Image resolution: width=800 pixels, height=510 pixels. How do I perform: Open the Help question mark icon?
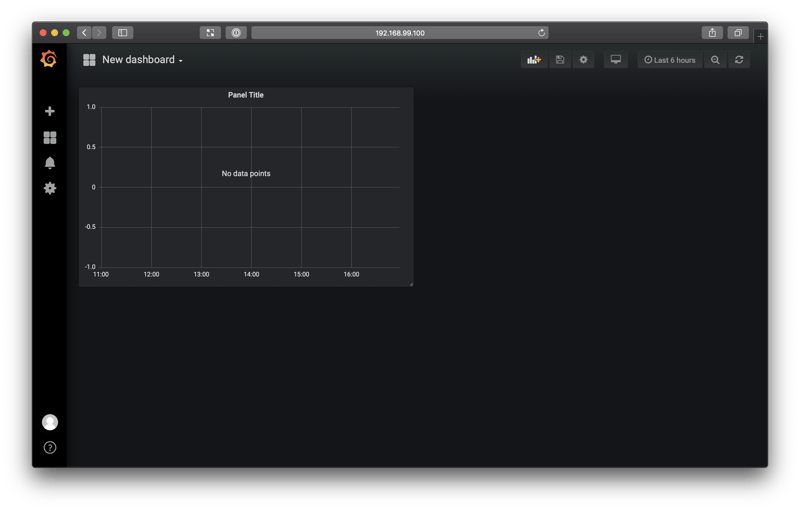pos(49,447)
